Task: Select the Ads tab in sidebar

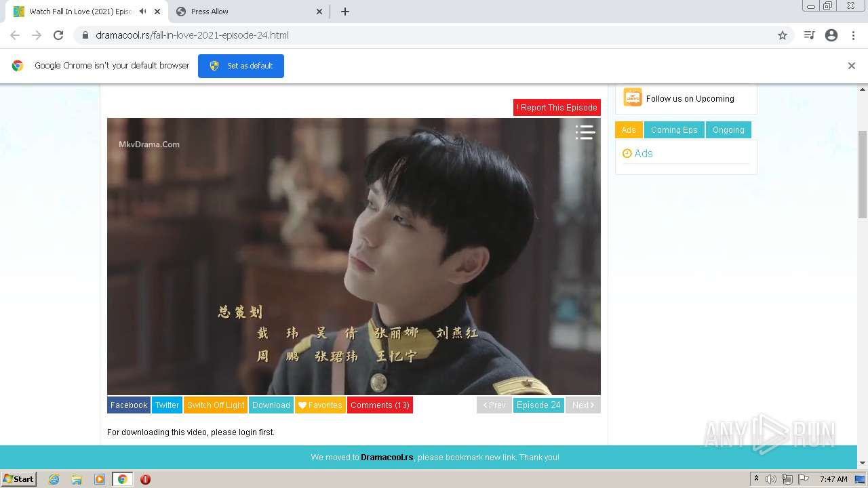Action: (x=629, y=130)
